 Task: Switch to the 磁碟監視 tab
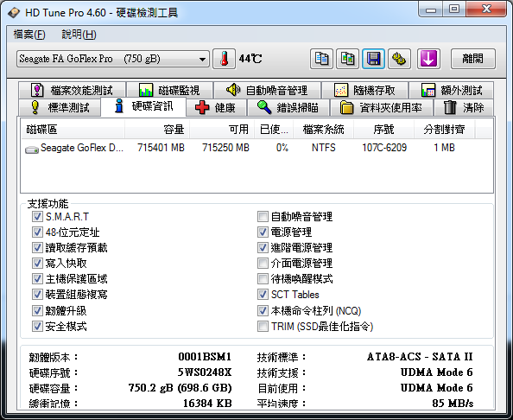(x=169, y=91)
